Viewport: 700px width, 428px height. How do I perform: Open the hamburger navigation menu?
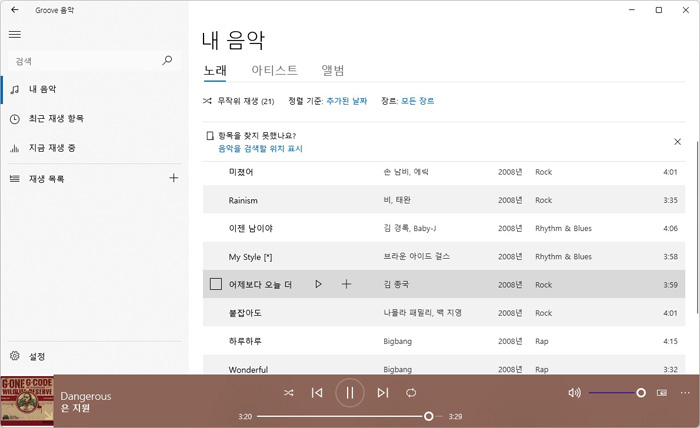click(x=15, y=34)
